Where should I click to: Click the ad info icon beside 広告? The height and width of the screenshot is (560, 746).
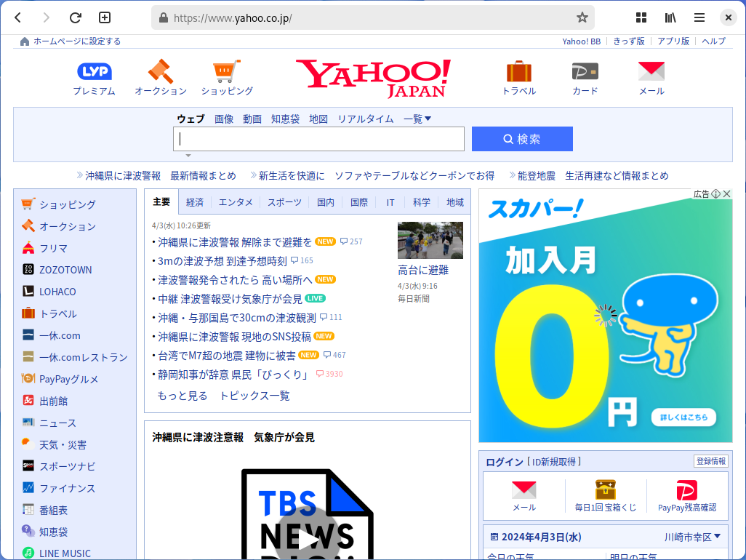click(x=715, y=193)
